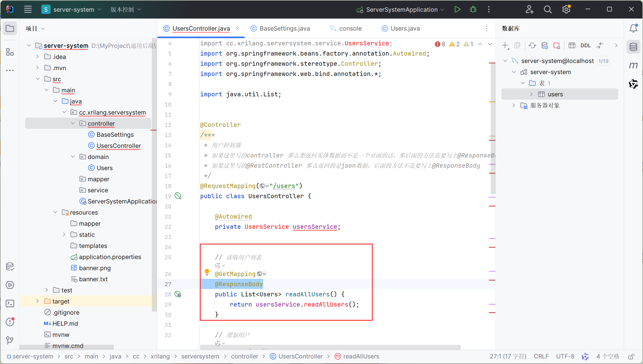Switch to the BaseSettings.java tab
643x364 pixels.
coord(280,28)
